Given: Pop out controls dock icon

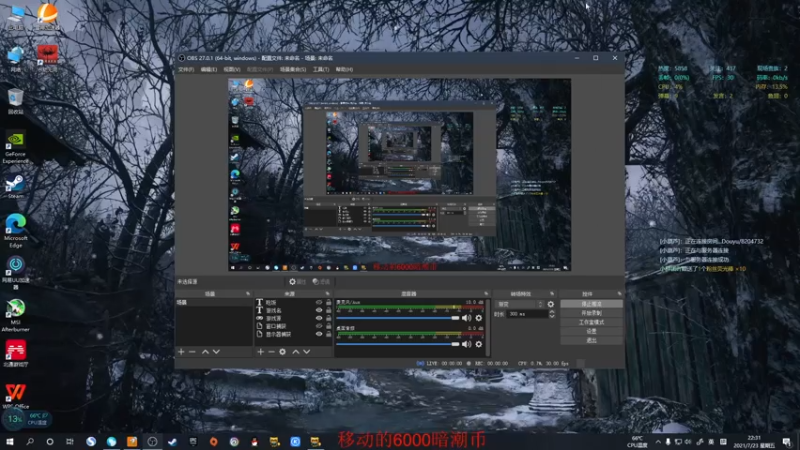Looking at the screenshot, I should 619,294.
